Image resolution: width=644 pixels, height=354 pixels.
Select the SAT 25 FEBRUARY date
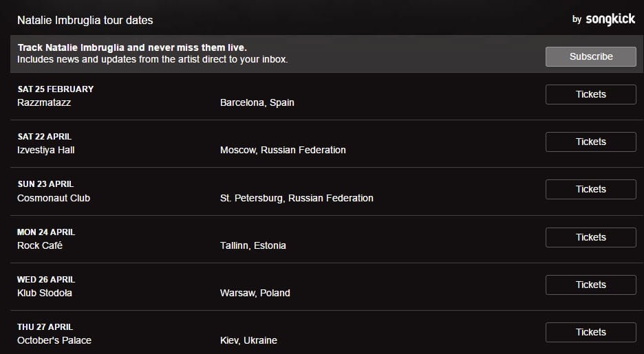pyautogui.click(x=56, y=89)
